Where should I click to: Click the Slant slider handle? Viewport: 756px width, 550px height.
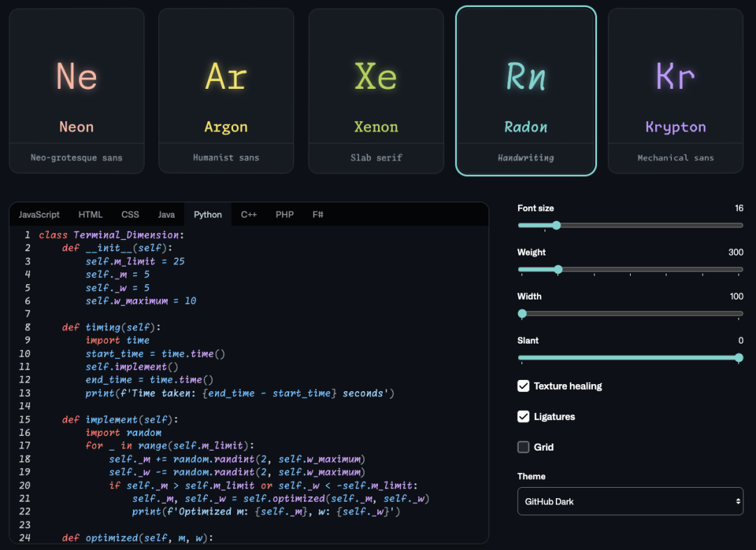click(738, 358)
